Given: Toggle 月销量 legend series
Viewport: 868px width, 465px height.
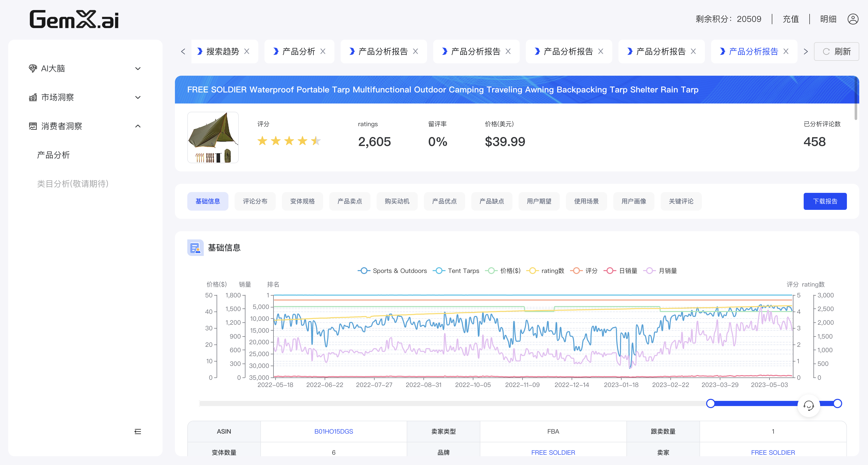Looking at the screenshot, I should pyautogui.click(x=660, y=271).
